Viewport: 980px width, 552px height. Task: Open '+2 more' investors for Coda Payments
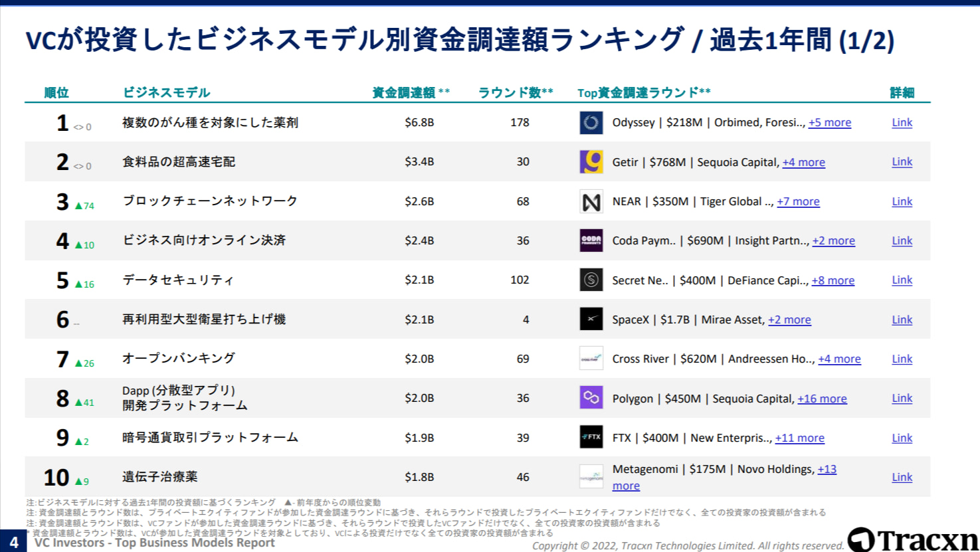tap(834, 241)
